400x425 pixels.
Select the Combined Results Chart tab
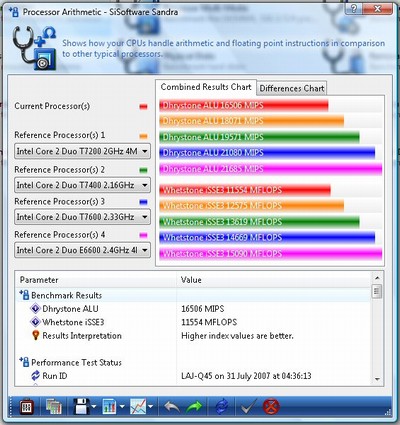(x=206, y=87)
